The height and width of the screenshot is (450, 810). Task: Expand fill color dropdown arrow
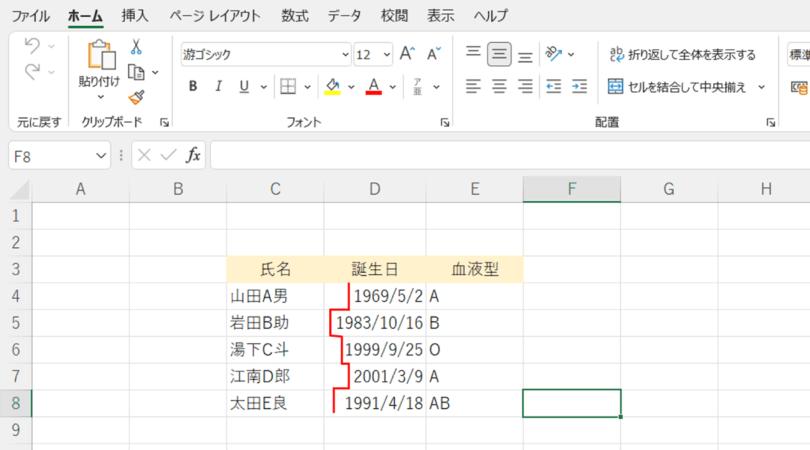(x=351, y=87)
